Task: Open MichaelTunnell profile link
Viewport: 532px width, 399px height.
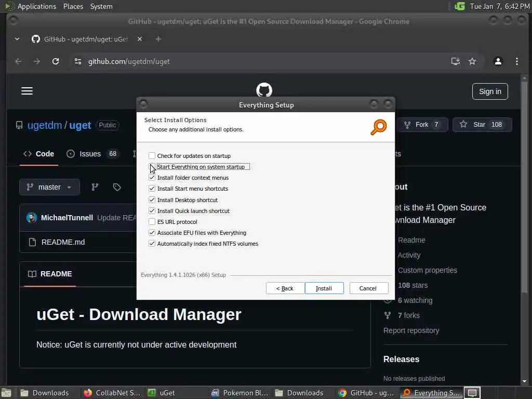Action: (67, 218)
